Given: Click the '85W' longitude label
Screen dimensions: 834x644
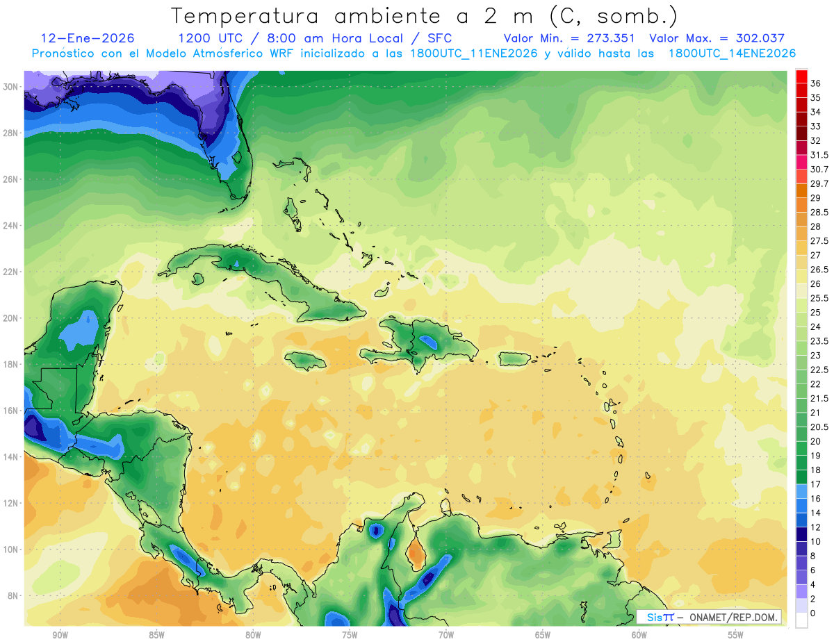Looking at the screenshot, I should (156, 635).
